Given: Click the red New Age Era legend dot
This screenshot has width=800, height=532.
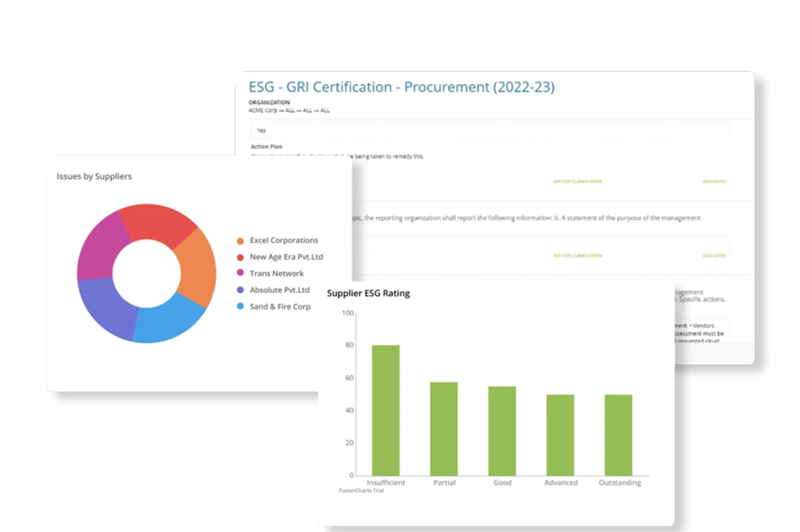Looking at the screenshot, I should coord(240,257).
